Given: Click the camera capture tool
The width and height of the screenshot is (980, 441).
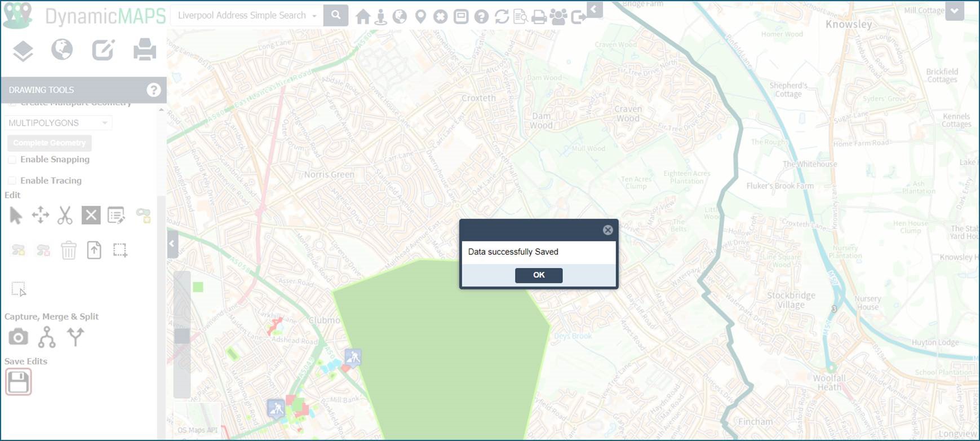Looking at the screenshot, I should pyautogui.click(x=18, y=337).
